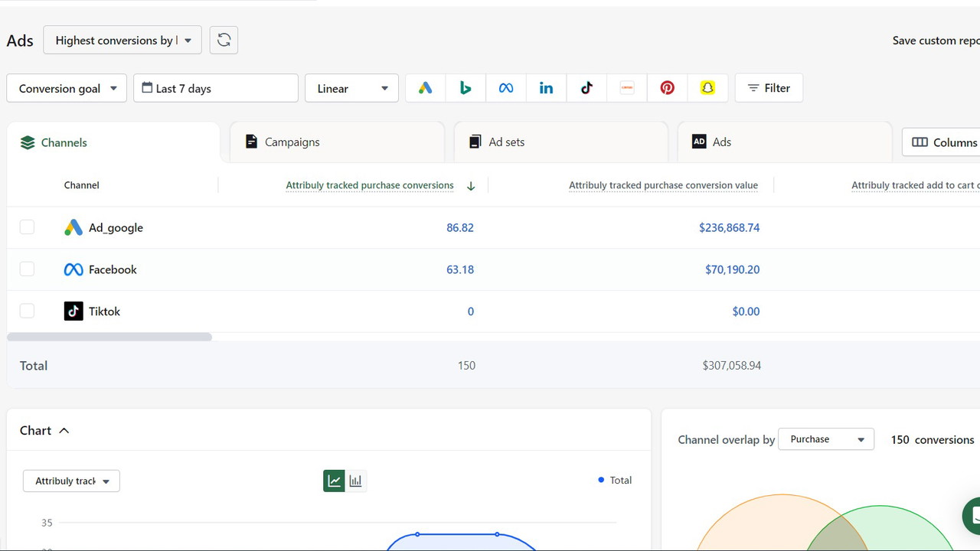The height and width of the screenshot is (551, 980).
Task: Click the Google Ads channel filter icon
Action: click(425, 88)
